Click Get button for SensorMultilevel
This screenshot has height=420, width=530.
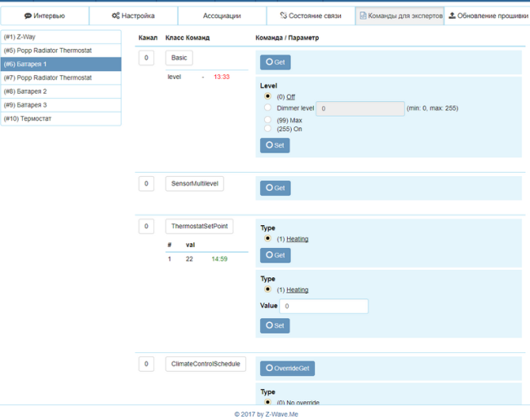click(275, 188)
